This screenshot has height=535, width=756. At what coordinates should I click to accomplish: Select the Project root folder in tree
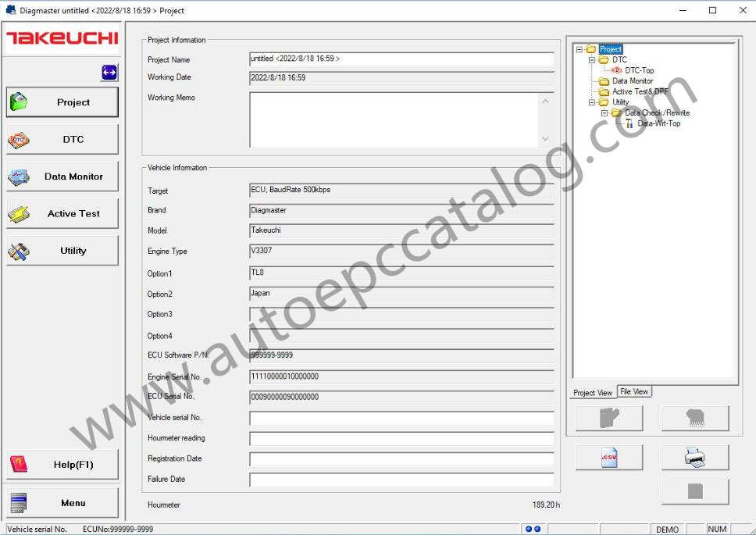click(x=611, y=49)
